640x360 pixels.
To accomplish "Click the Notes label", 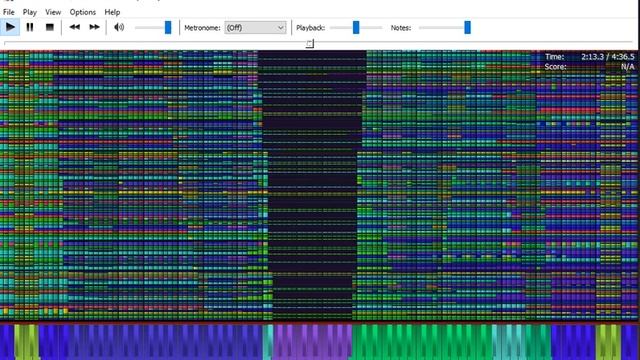I will pos(401,28).
